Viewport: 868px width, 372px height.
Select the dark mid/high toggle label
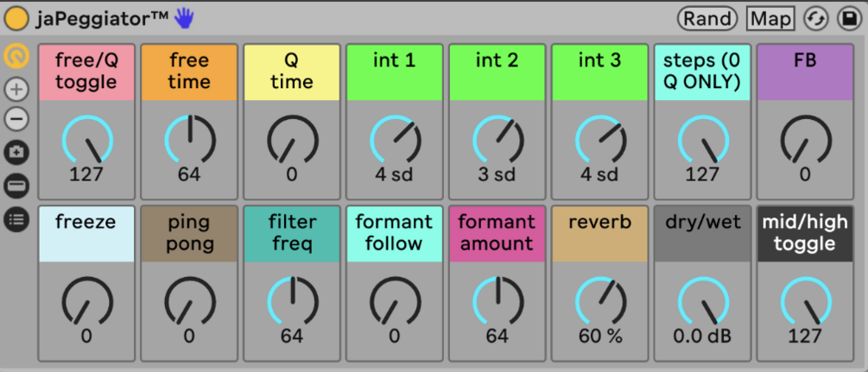[806, 234]
